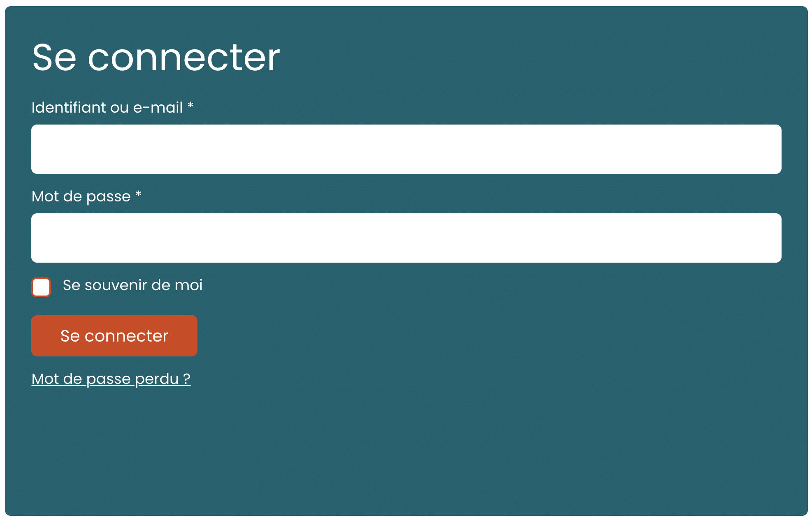Viewport: 812px width, 522px height.
Task: Click the underlined Mot de passe perdu text
Action: coord(111,379)
